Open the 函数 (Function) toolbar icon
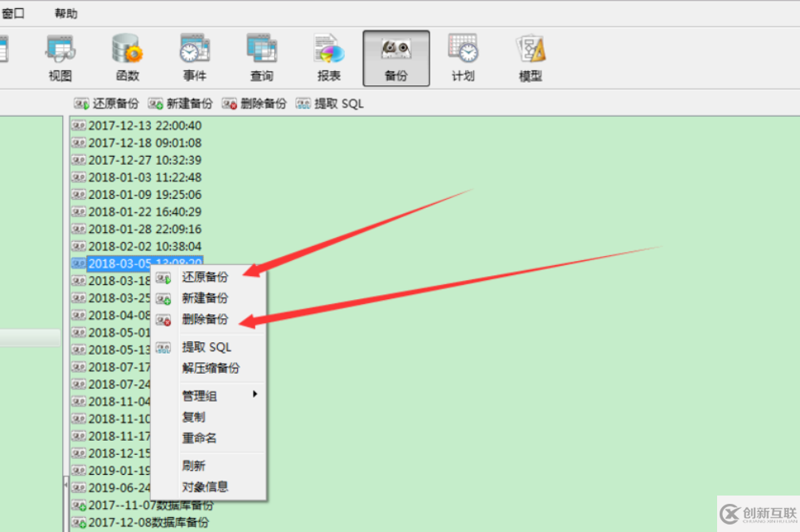This screenshot has width=800, height=532. pos(127,58)
